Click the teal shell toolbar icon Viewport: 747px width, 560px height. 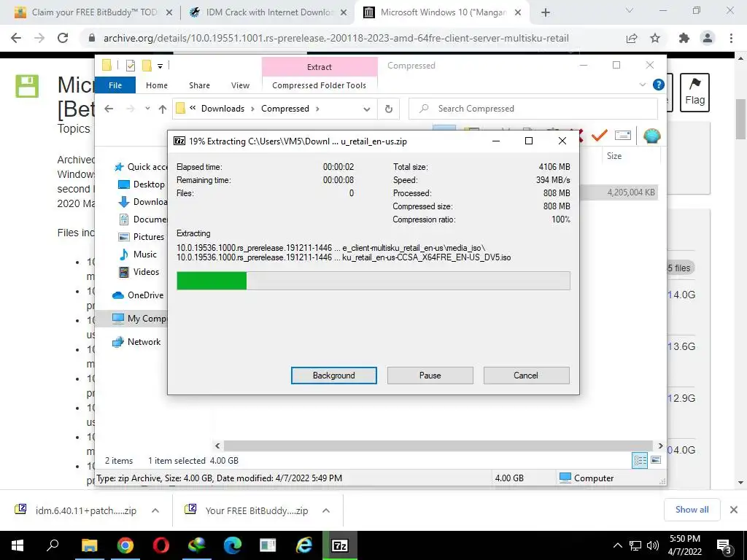click(651, 136)
